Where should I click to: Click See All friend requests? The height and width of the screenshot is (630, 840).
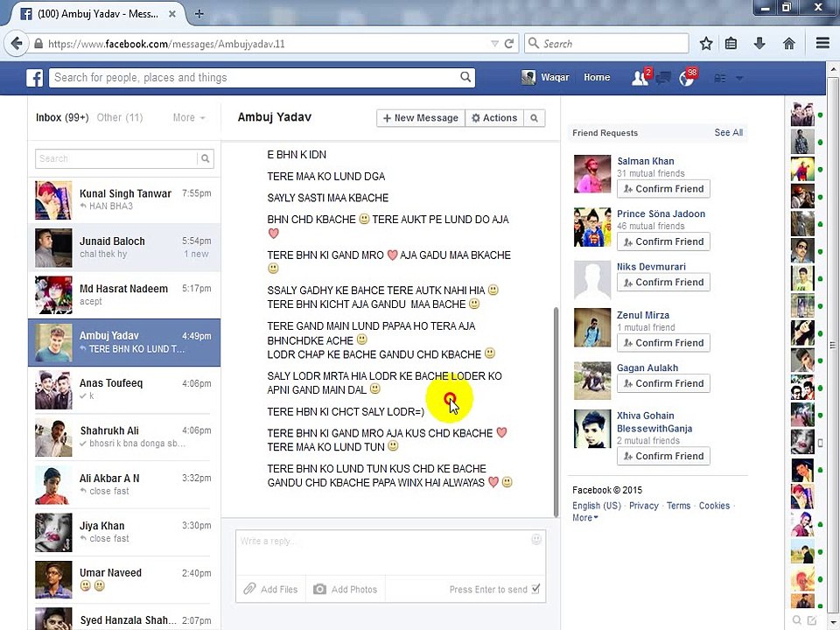pyautogui.click(x=728, y=132)
